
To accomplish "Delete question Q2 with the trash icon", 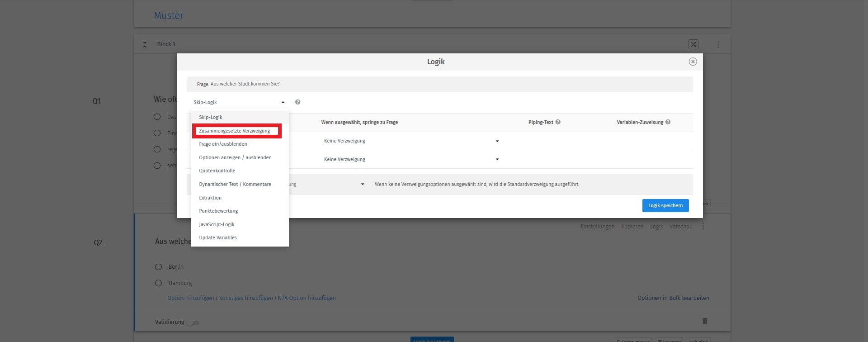I will pos(704,321).
